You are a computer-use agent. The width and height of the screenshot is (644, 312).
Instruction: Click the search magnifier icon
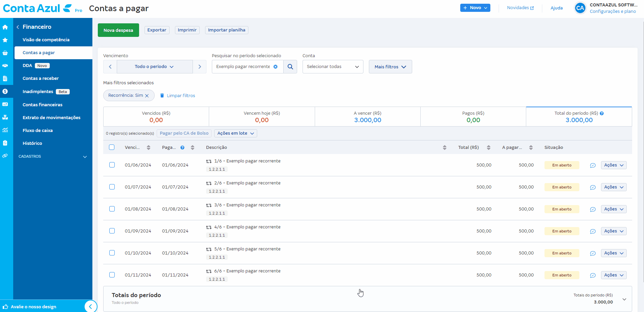point(290,67)
